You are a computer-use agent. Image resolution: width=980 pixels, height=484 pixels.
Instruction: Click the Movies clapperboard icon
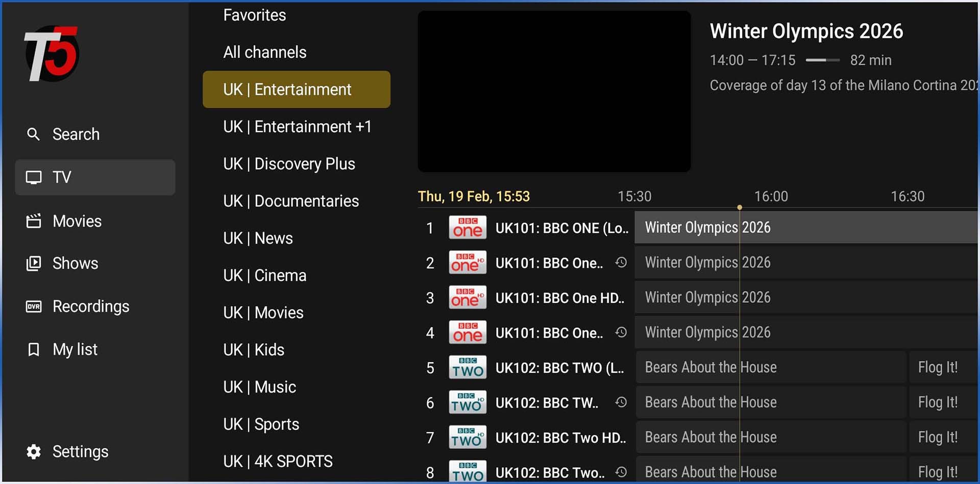click(x=34, y=221)
